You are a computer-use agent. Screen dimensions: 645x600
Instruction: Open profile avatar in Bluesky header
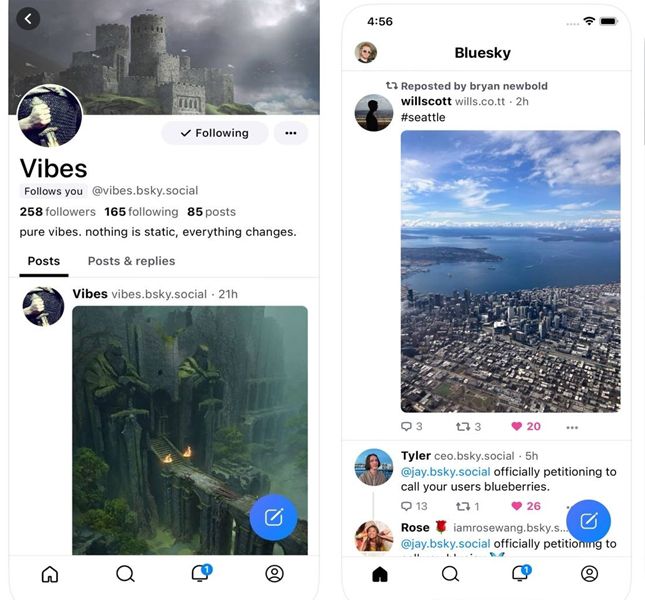[366, 53]
